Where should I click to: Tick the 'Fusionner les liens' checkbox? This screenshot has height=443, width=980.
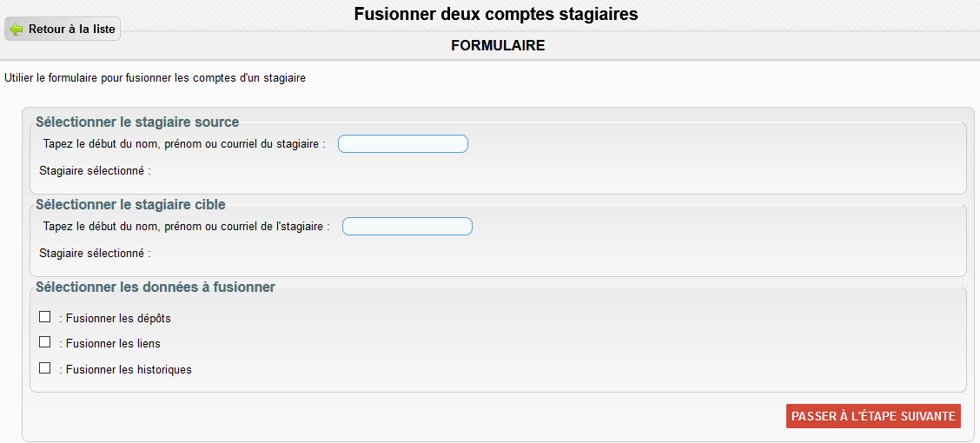[45, 342]
